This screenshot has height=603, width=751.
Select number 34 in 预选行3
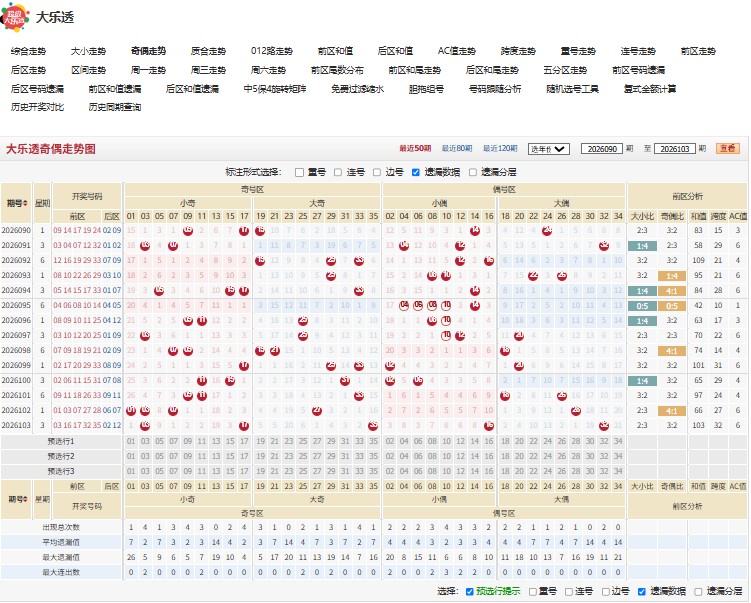point(618,471)
